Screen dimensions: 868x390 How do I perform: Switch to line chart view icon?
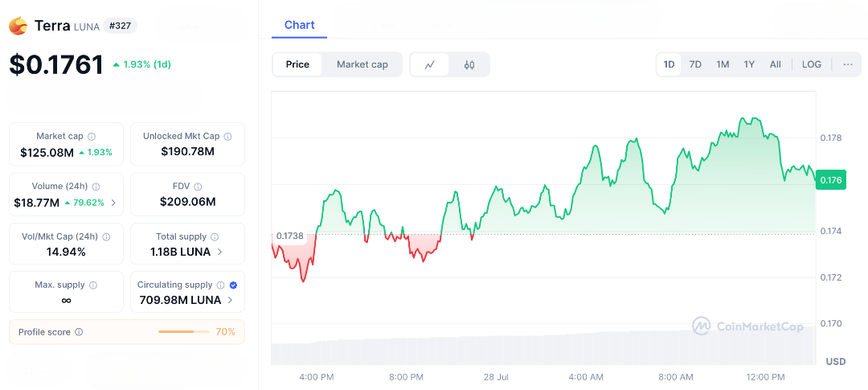tap(430, 64)
